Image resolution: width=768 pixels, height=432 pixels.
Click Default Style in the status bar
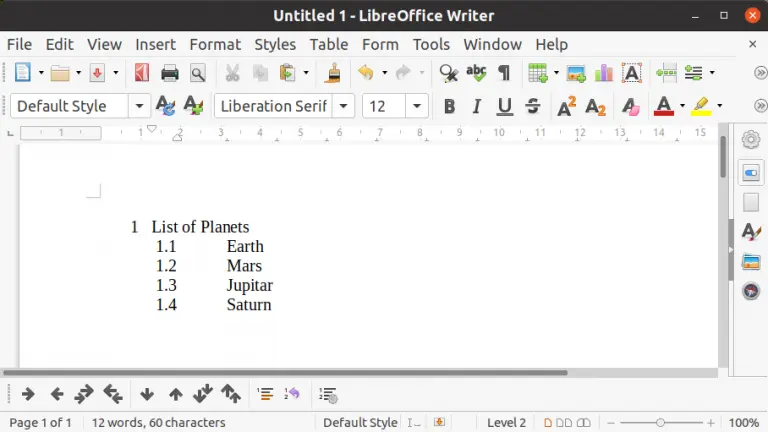click(x=359, y=422)
